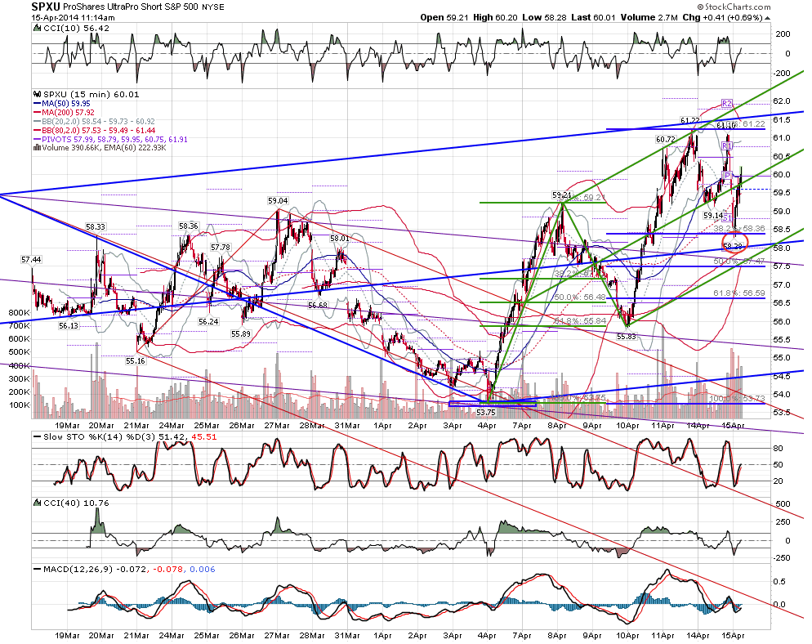
Task: Click the red-circled 58.28 low
Action: [x=734, y=243]
